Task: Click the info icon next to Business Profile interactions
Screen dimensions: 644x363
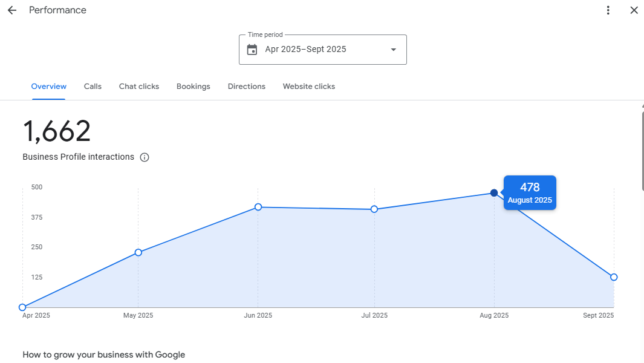Action: point(144,157)
